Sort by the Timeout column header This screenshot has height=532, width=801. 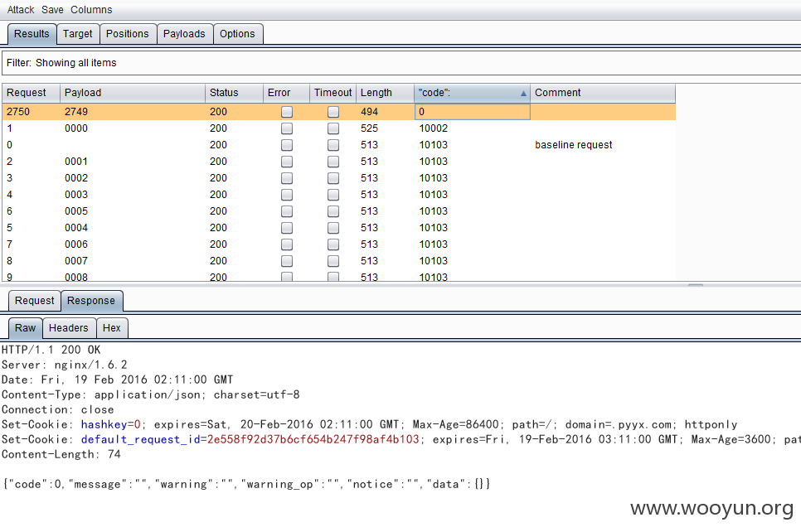click(333, 93)
